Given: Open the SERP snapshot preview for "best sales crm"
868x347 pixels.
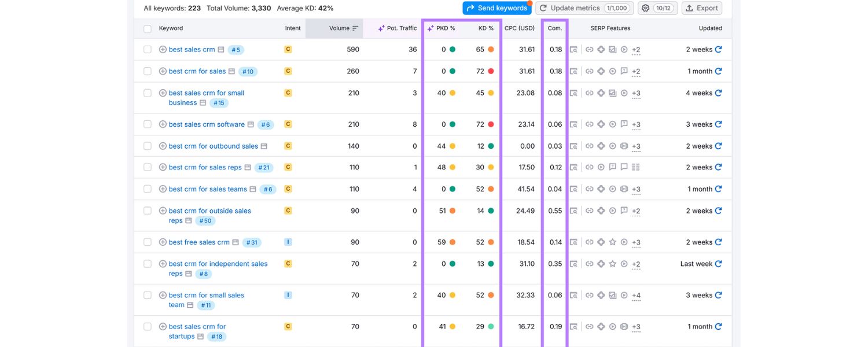Looking at the screenshot, I should coord(573,49).
